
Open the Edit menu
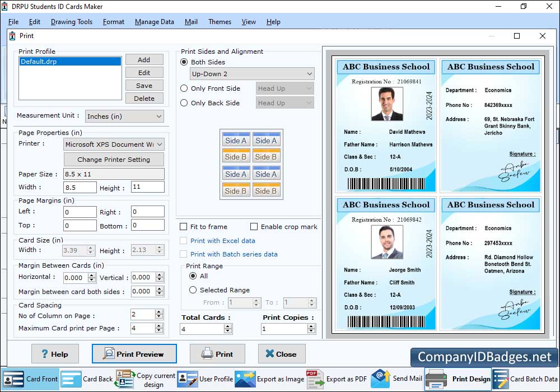click(35, 22)
